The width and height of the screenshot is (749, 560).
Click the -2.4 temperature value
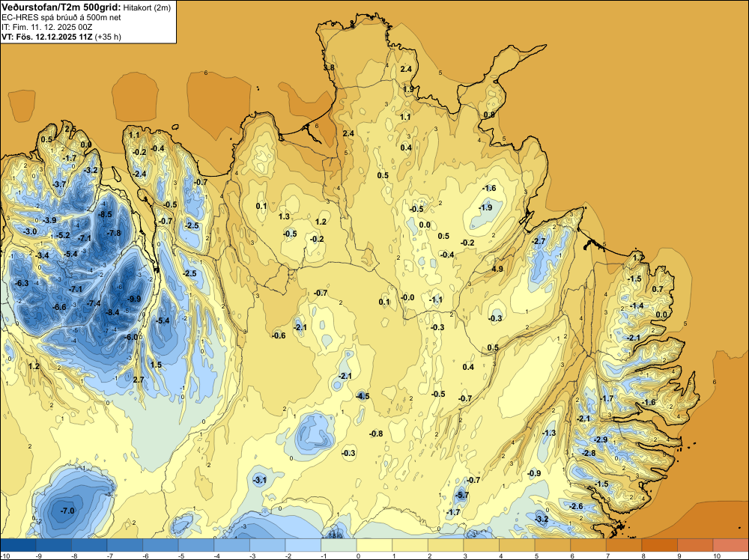click(139, 174)
